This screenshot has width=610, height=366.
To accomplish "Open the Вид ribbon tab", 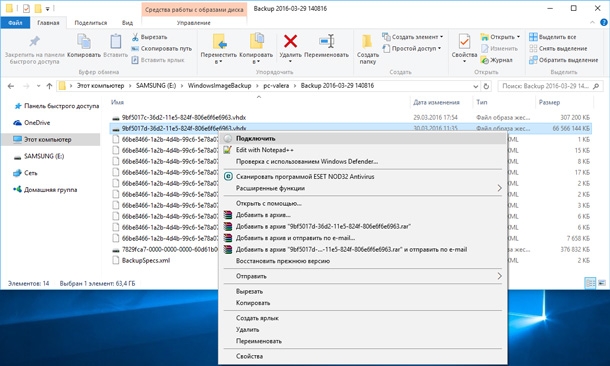I will coord(127,23).
